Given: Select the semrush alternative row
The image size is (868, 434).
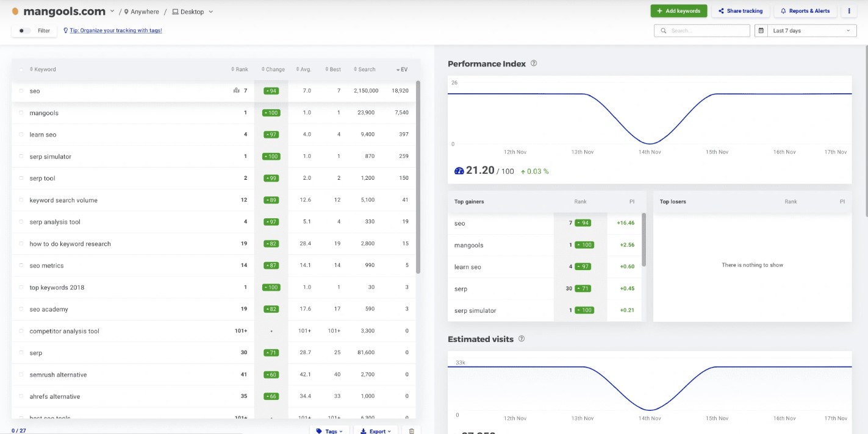Looking at the screenshot, I should click(x=213, y=375).
